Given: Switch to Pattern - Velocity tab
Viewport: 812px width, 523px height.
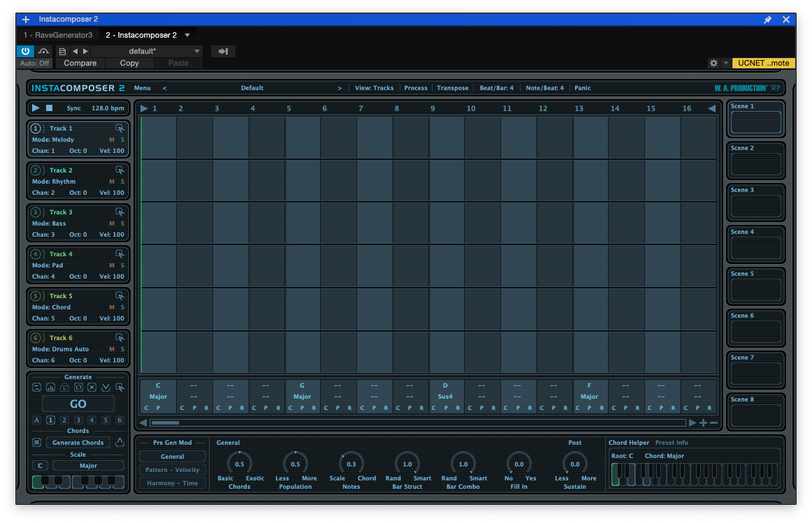Looking at the screenshot, I should 173,470.
